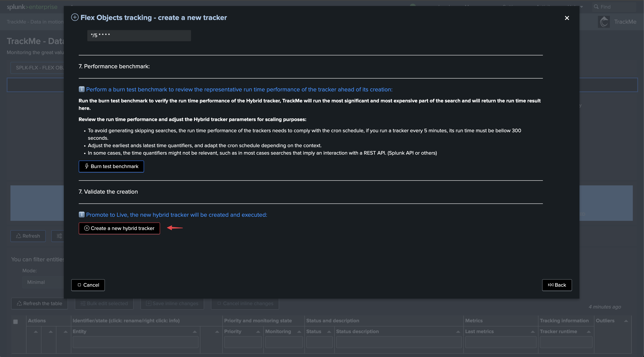Tick the select-all checkbox in table header

point(15,322)
